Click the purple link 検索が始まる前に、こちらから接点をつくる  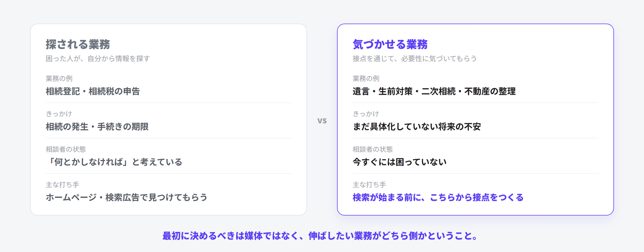[438, 197]
